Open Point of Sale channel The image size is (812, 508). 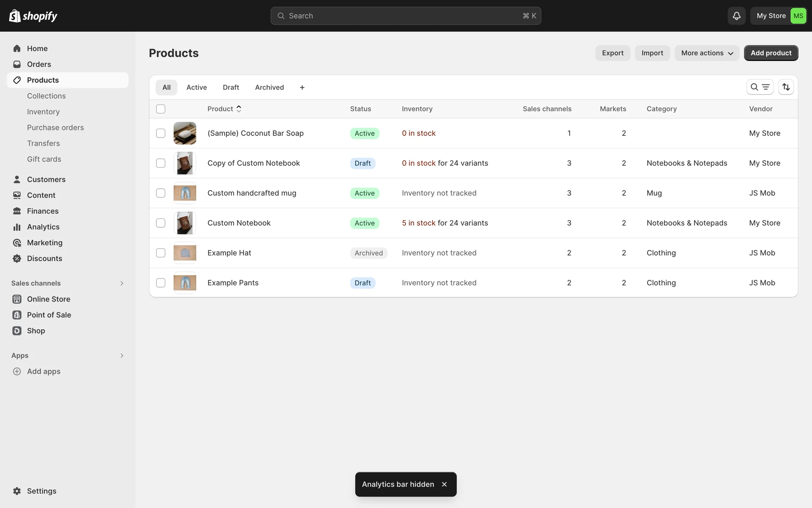(49, 315)
